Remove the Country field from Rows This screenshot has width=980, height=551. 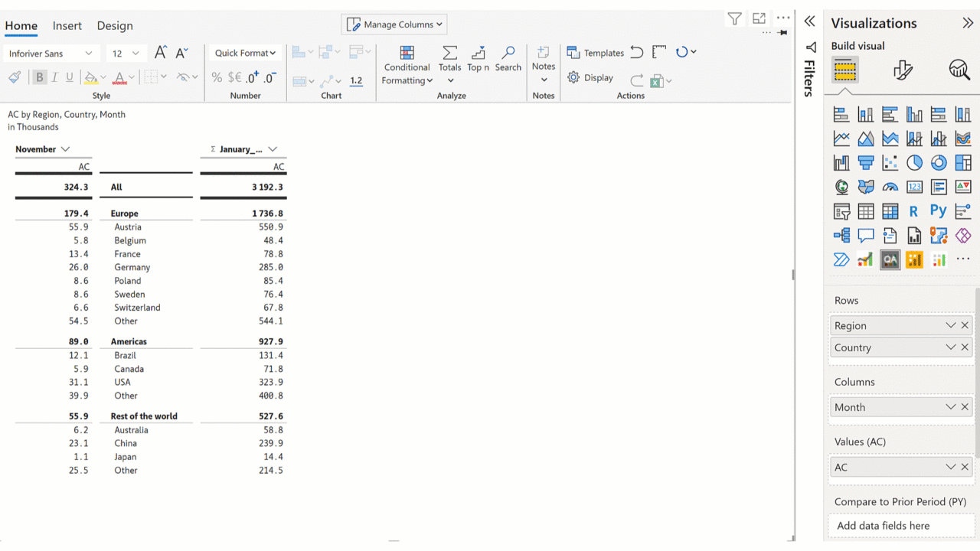[965, 347]
